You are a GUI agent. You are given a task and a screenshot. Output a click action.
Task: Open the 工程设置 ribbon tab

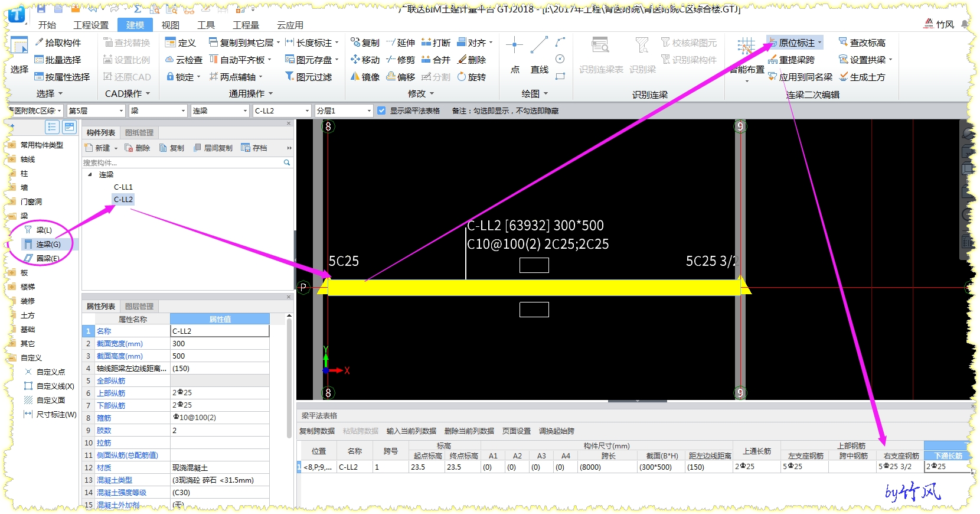point(91,25)
